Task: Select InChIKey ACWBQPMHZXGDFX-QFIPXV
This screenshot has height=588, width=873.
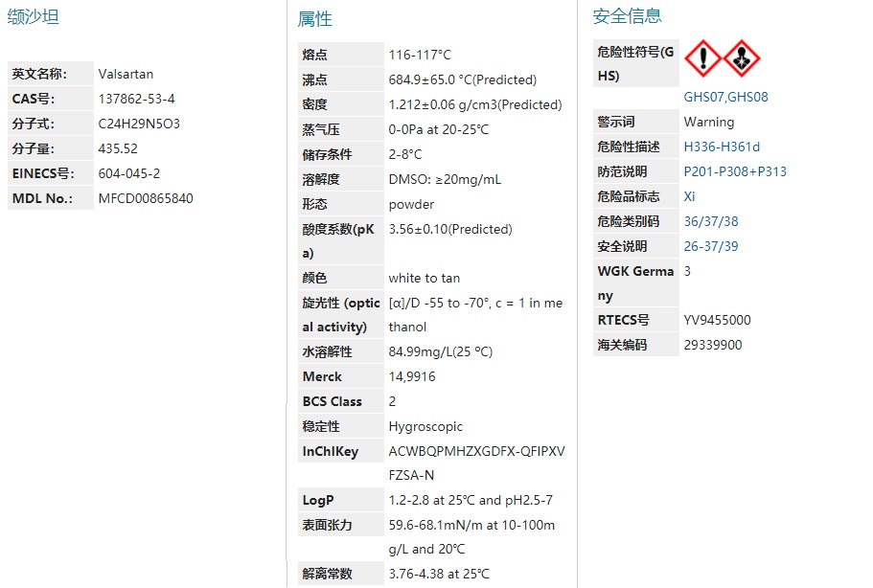Action: tap(476, 451)
